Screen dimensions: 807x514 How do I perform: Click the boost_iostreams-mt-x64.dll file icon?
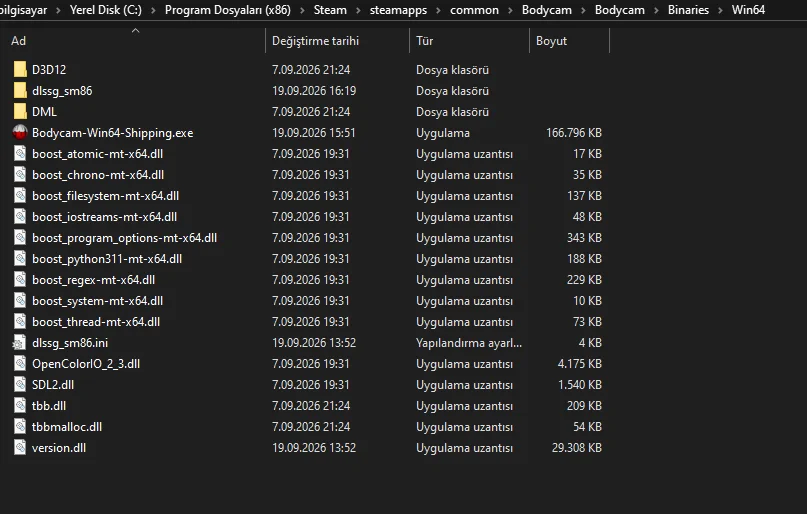click(20, 217)
